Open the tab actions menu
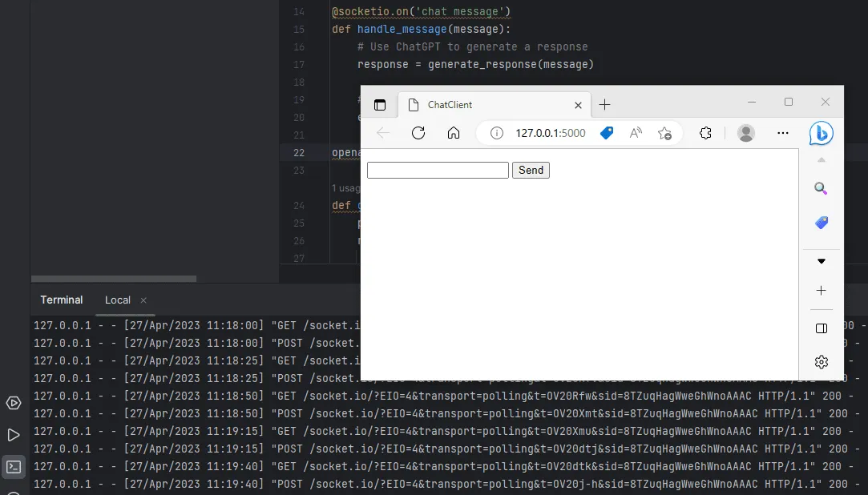Viewport: 868px width, 495px height. [x=380, y=105]
